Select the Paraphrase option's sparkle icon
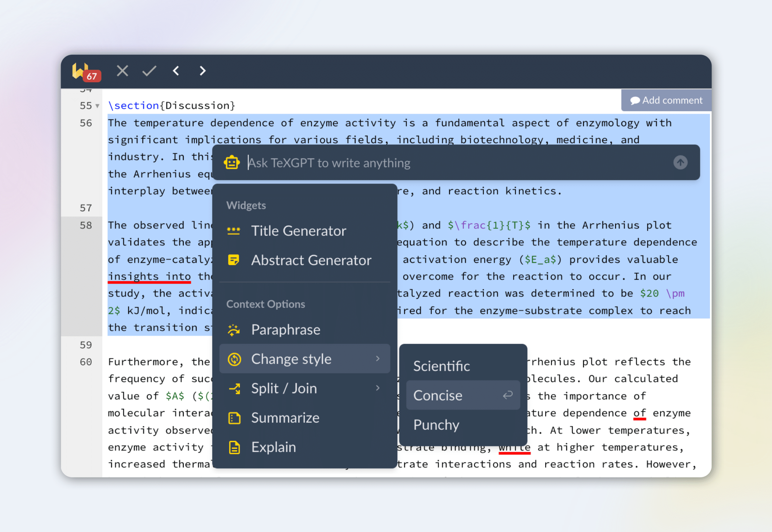The width and height of the screenshot is (772, 532). tap(234, 330)
